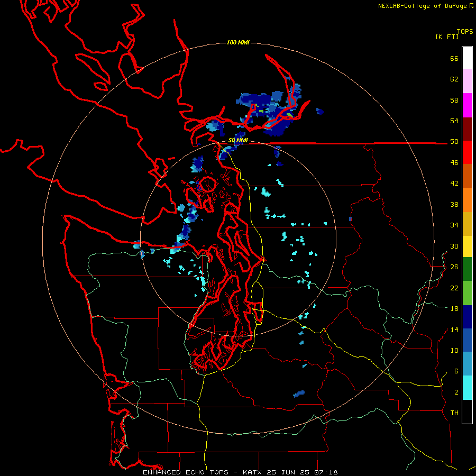The image size is (476, 476).
Task: Select the sky blue legend color band
Action: (467, 363)
